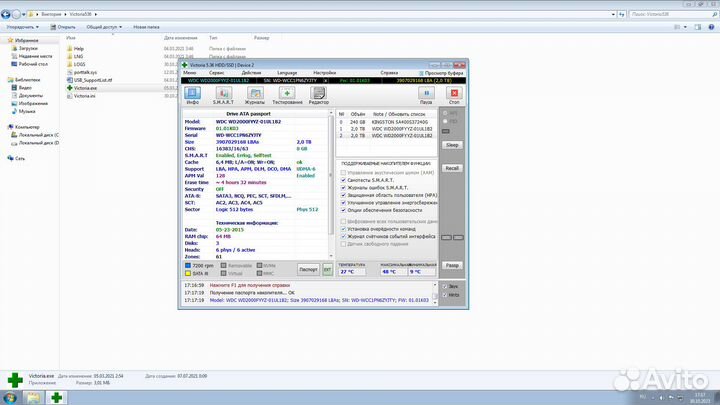Image resolution: width=720 pixels, height=405 pixels.
Task: Toggle the Улучшенное управление энергосбережением checkbox
Action: (x=343, y=202)
